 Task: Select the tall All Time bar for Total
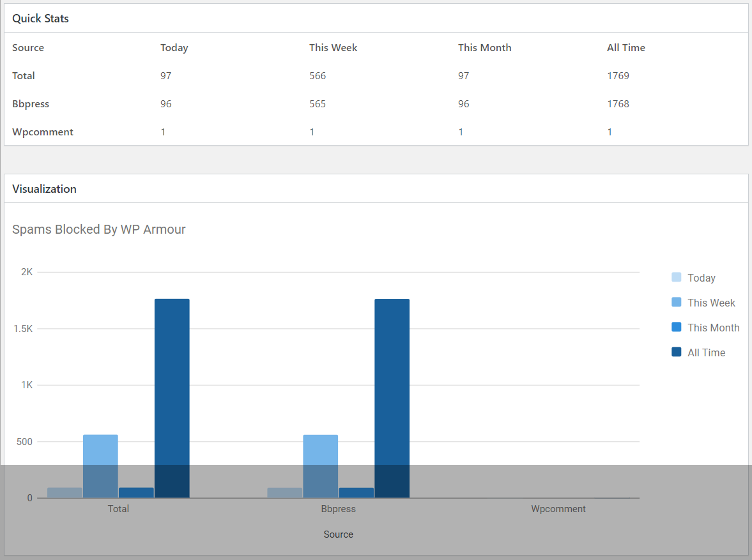[172, 396]
